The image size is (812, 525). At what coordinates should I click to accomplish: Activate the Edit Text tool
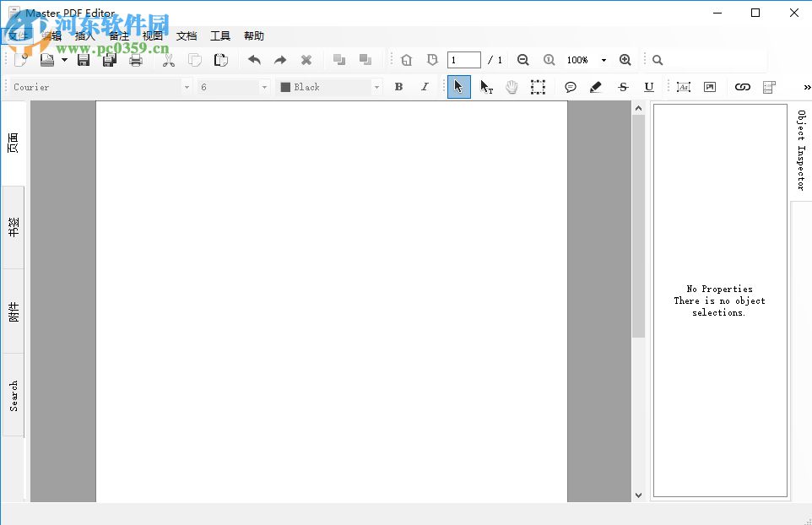point(487,86)
